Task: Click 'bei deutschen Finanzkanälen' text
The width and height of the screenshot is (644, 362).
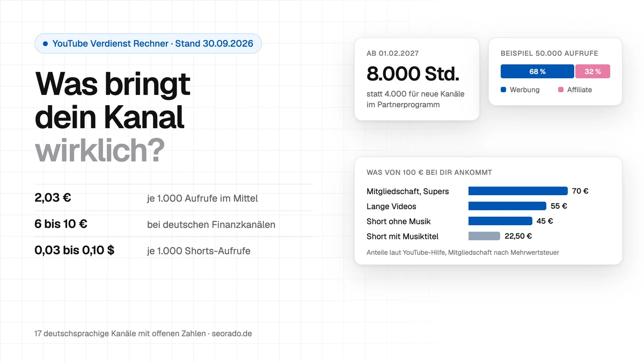Action: point(211,225)
